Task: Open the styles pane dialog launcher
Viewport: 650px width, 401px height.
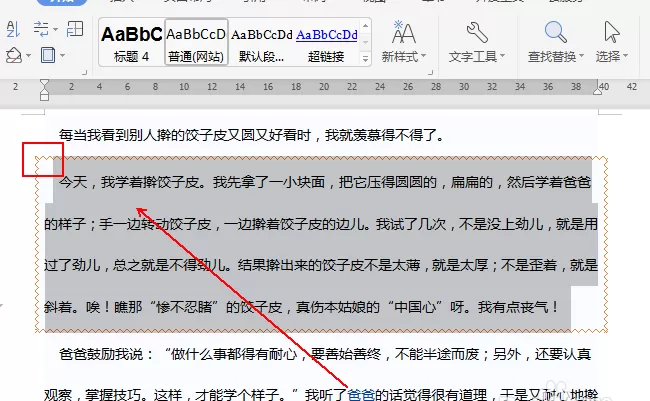Action: 430,73
